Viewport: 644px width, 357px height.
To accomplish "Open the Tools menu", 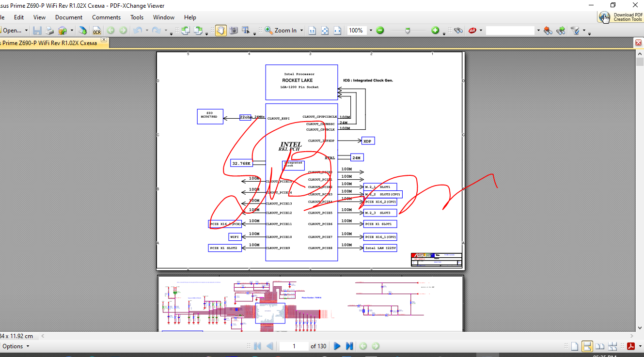I will click(137, 17).
